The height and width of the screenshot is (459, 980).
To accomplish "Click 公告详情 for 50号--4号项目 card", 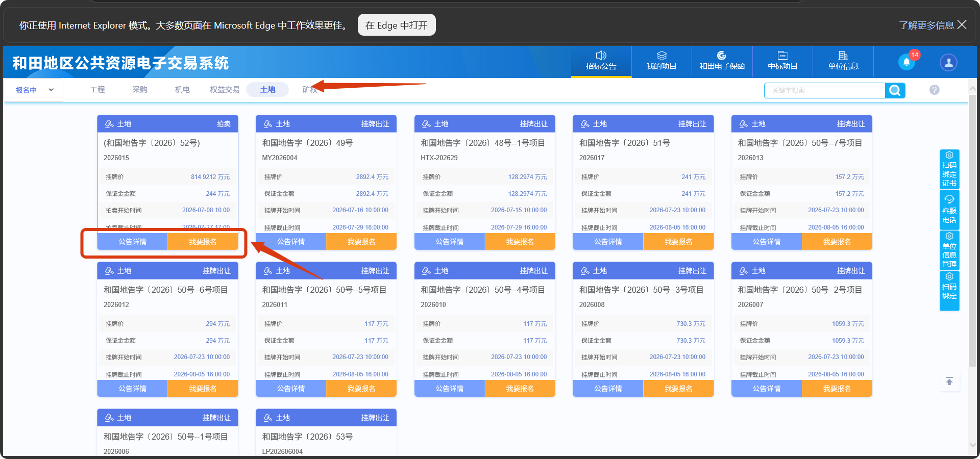I will 450,389.
